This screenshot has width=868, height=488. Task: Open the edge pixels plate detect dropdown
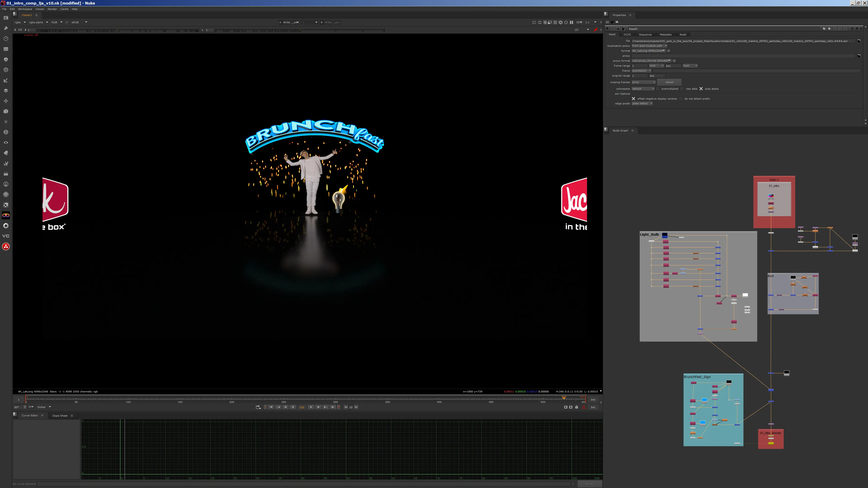pos(642,103)
